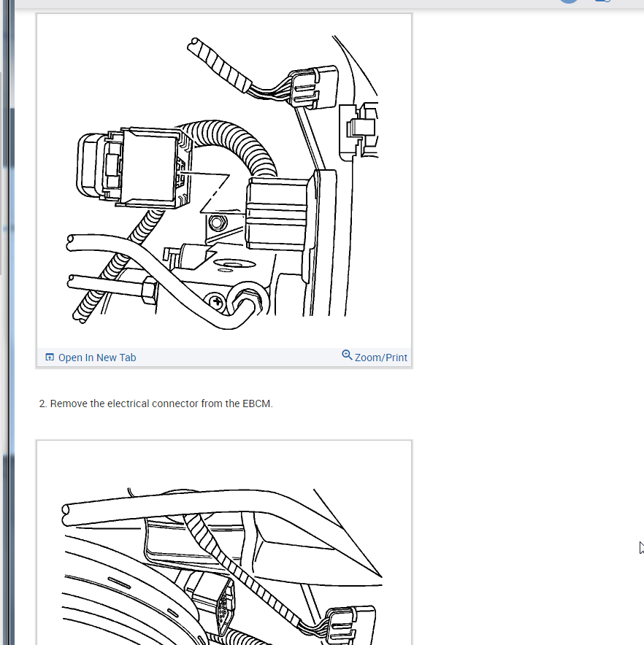Select the text 'Remove the electrical connector from the EBCM.'
Viewport: 644px width, 645px height.
click(161, 403)
